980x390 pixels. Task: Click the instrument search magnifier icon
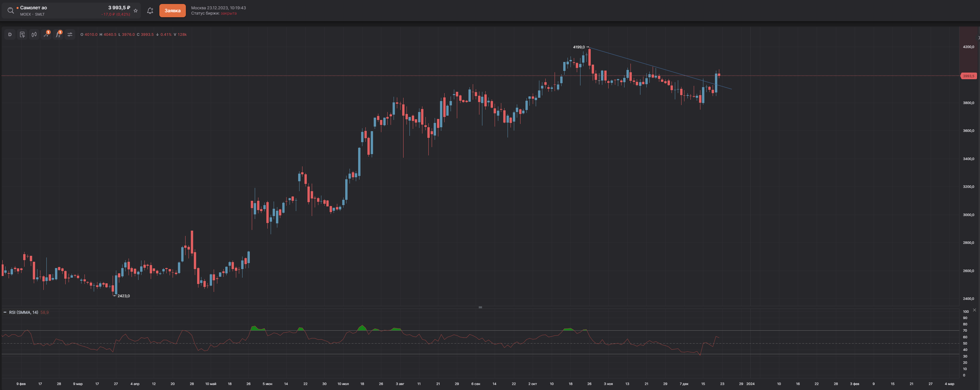[11, 11]
